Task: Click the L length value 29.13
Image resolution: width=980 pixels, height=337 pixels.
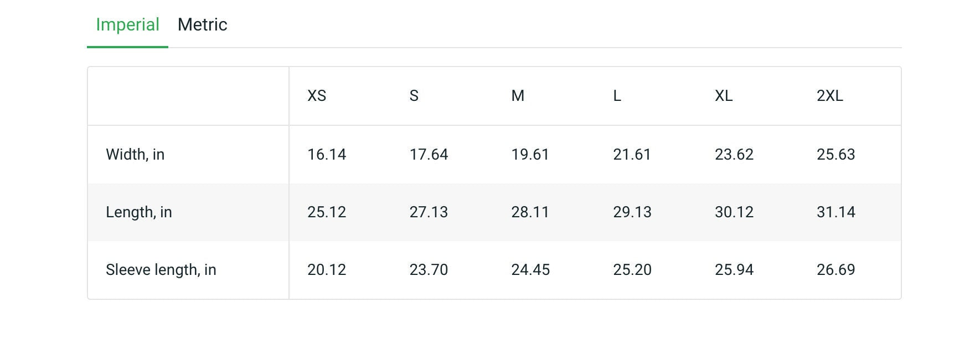Action: tap(632, 212)
